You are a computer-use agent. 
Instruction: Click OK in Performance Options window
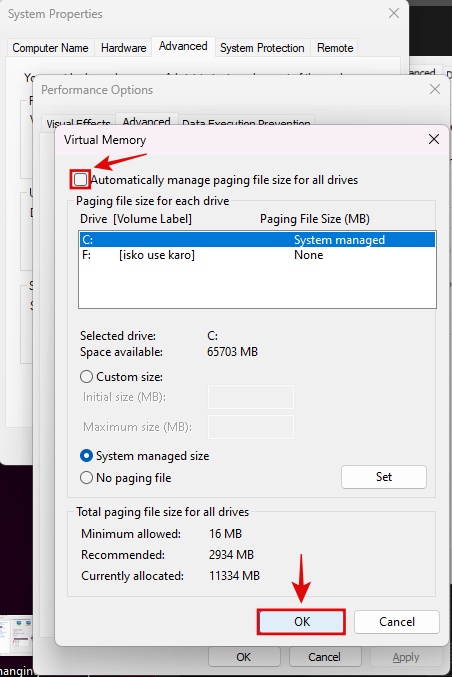(x=243, y=657)
